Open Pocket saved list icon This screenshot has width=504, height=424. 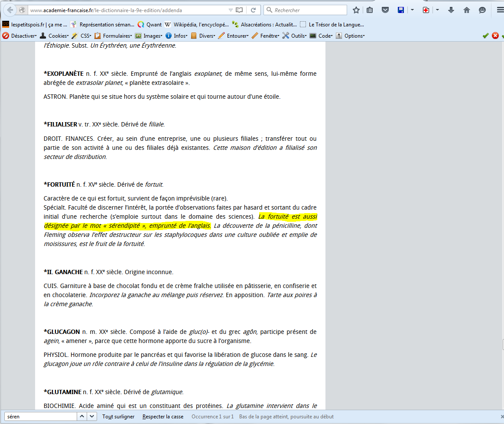385,10
